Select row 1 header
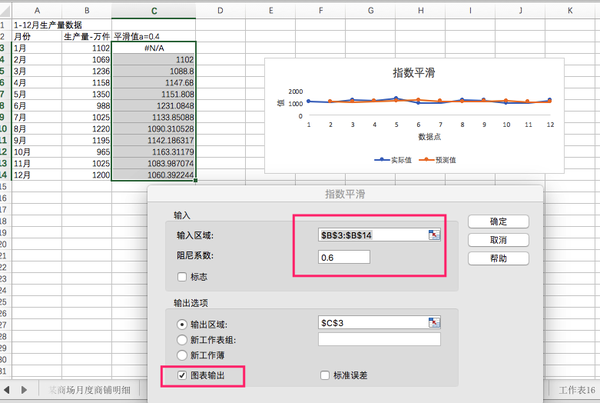This screenshot has width=600, height=403. point(4,25)
